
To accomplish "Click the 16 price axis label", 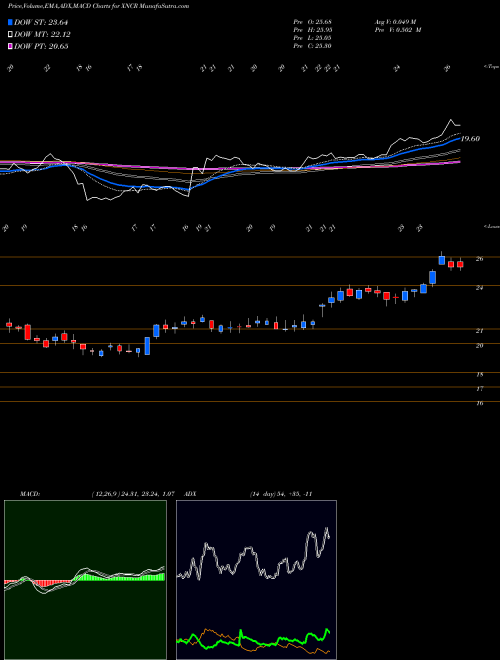I will (479, 403).
